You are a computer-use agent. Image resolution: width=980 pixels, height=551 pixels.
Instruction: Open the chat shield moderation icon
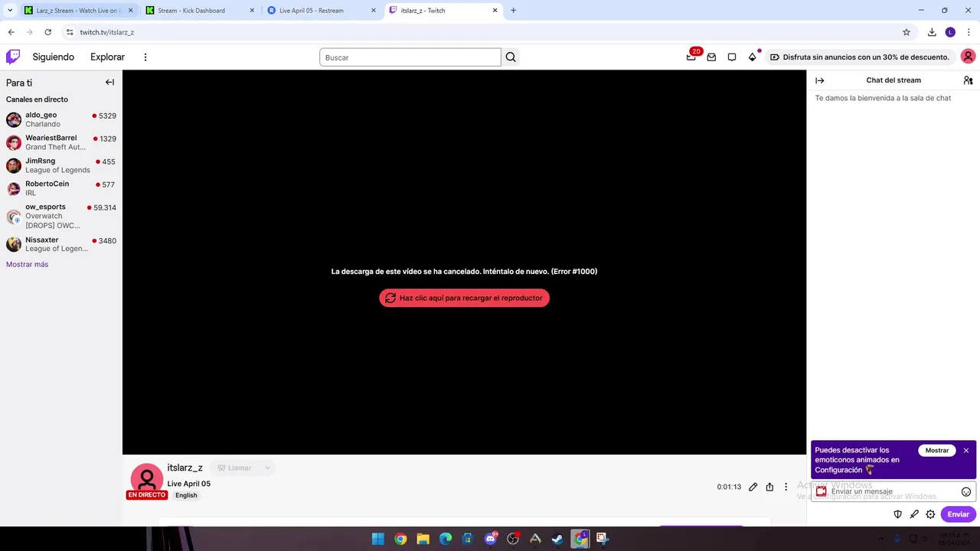tap(898, 514)
